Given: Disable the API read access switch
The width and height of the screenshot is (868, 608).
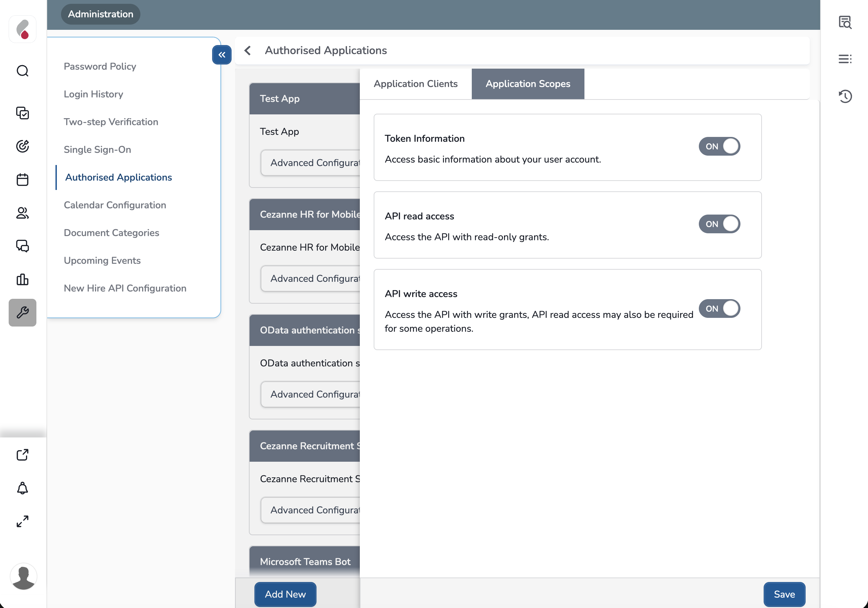Looking at the screenshot, I should 719,224.
